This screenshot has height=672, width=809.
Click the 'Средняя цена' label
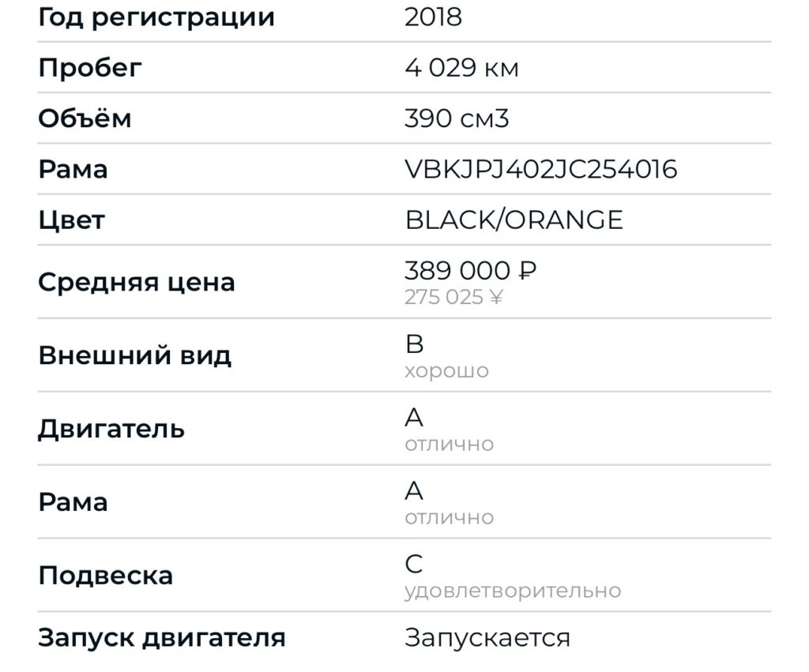pyautogui.click(x=136, y=282)
